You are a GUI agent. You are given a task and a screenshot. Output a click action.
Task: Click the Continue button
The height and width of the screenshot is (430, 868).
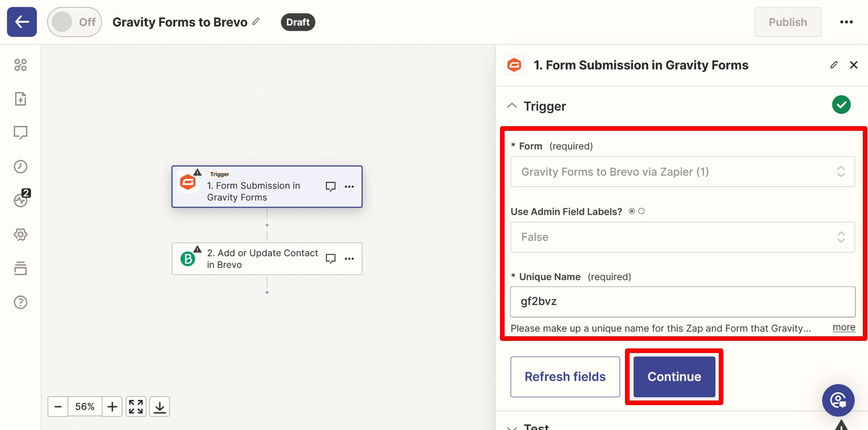pyautogui.click(x=674, y=377)
